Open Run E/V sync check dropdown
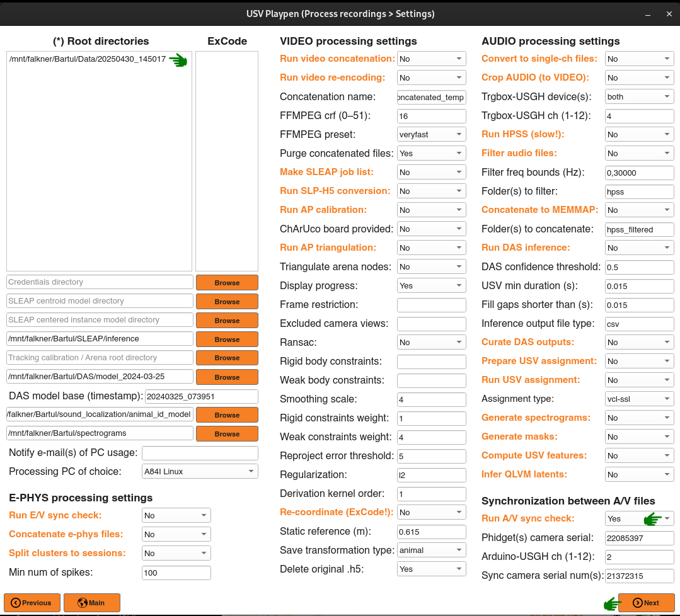 [x=176, y=515]
